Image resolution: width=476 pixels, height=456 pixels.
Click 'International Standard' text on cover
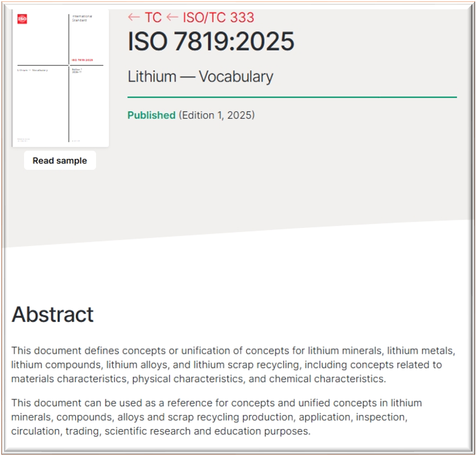pyautogui.click(x=82, y=19)
